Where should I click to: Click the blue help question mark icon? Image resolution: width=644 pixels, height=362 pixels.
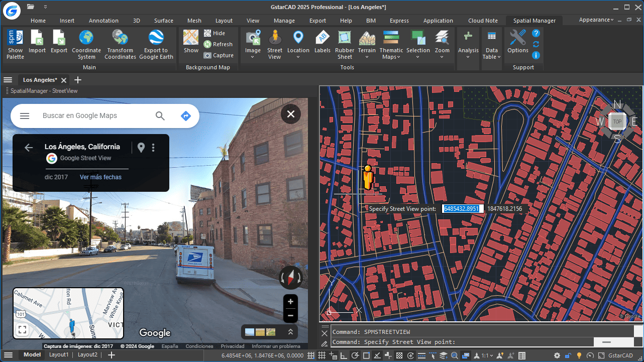[536, 33]
